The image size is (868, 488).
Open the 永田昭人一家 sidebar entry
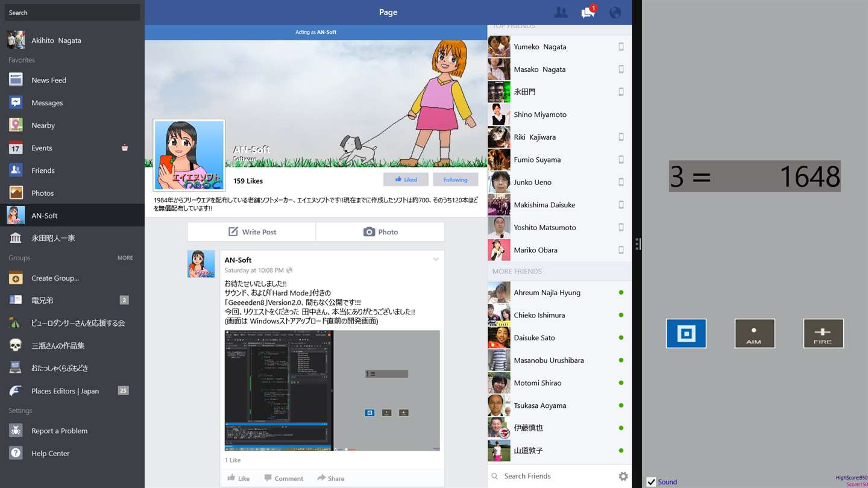pos(72,238)
